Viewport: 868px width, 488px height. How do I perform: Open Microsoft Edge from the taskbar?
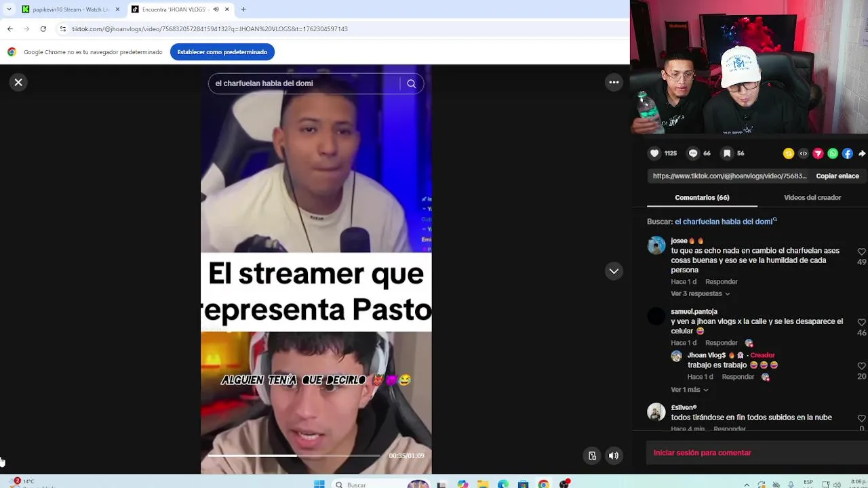[x=502, y=484]
